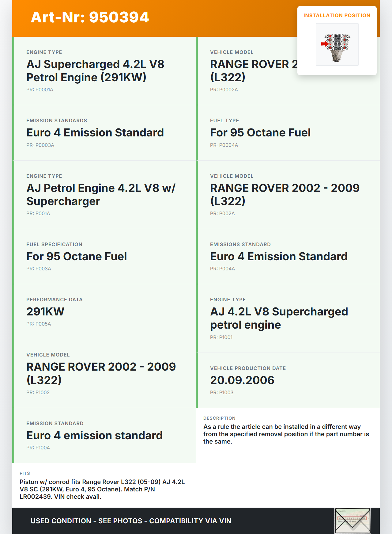Click the vehicle production date 20.09.2006
This screenshot has width=392, height=534.
pyautogui.click(x=242, y=380)
